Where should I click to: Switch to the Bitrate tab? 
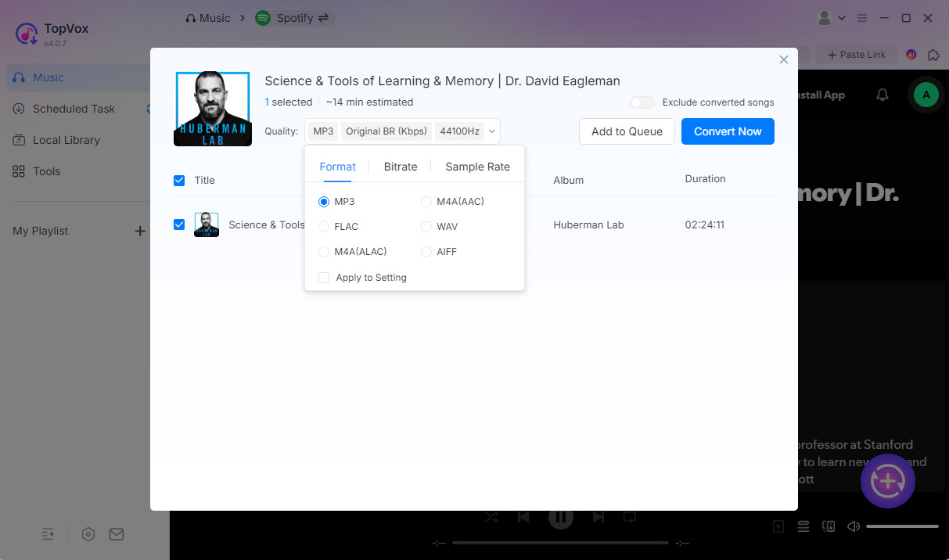[401, 167]
